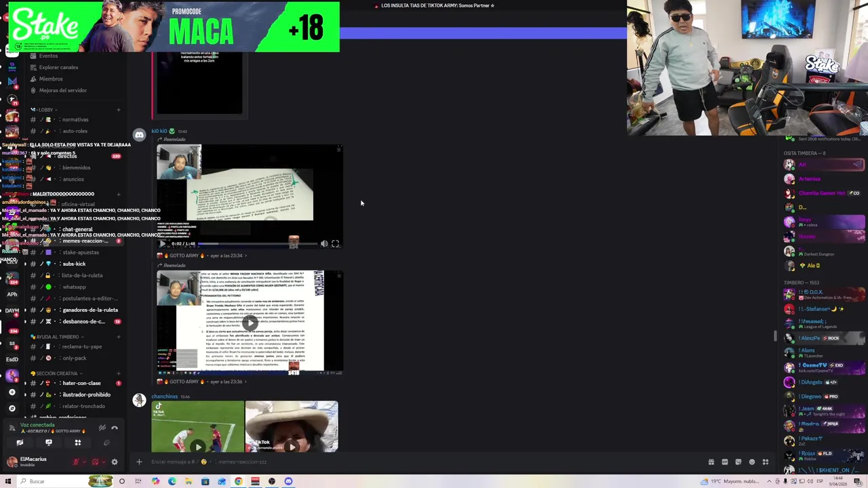Screen dimensions: 868x488
Task: Add a channel to AYUDA AL TIMBERO
Action: coord(118,337)
